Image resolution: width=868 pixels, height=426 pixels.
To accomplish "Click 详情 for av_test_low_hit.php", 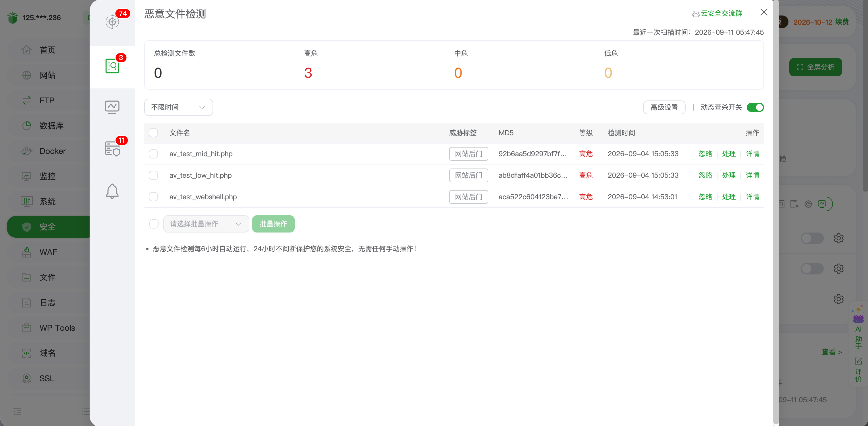I will 752,175.
